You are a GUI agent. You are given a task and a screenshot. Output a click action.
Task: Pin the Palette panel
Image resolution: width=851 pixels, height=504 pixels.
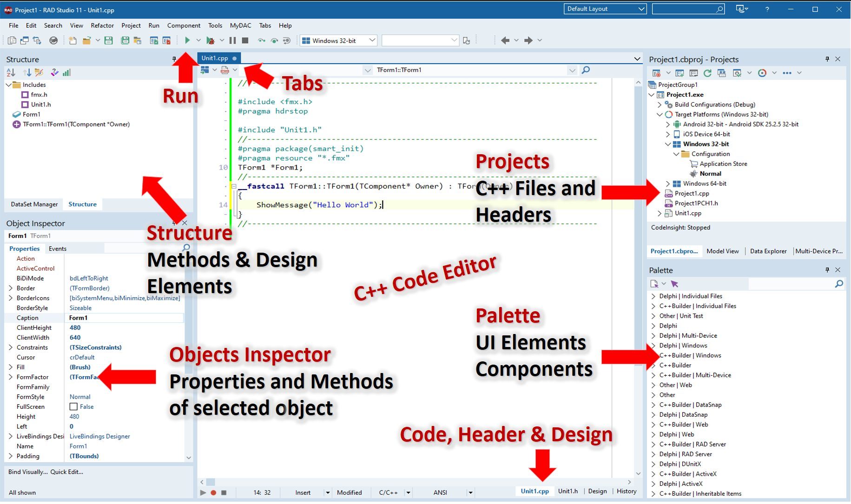click(x=827, y=270)
